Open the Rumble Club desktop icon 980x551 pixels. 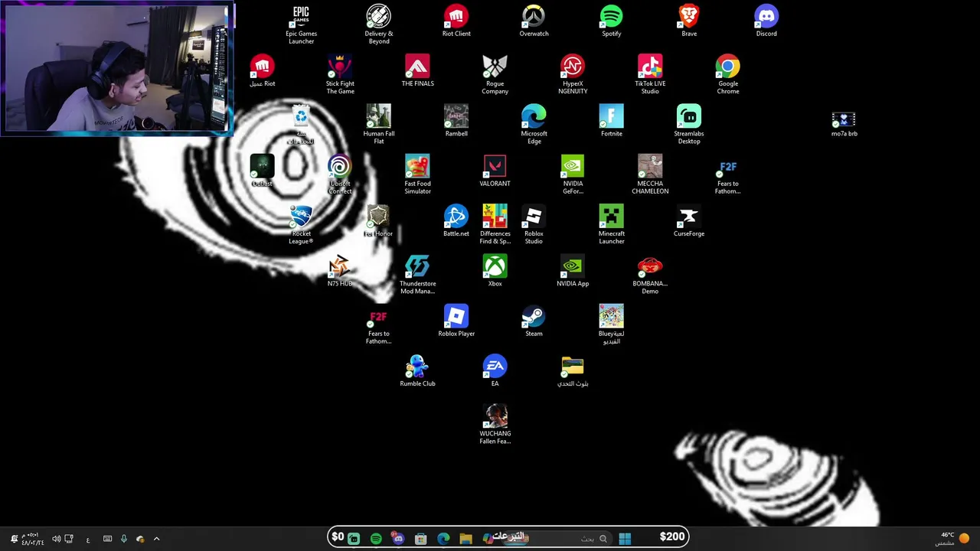click(417, 371)
